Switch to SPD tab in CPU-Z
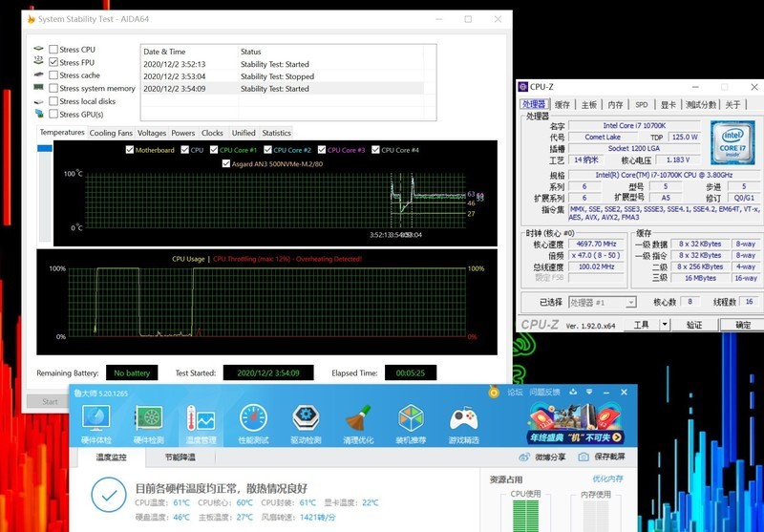 [x=642, y=105]
